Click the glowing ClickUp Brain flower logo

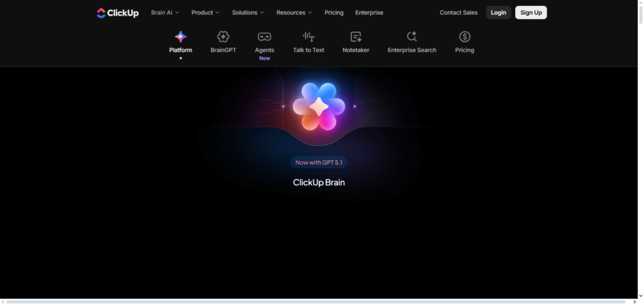point(319,107)
